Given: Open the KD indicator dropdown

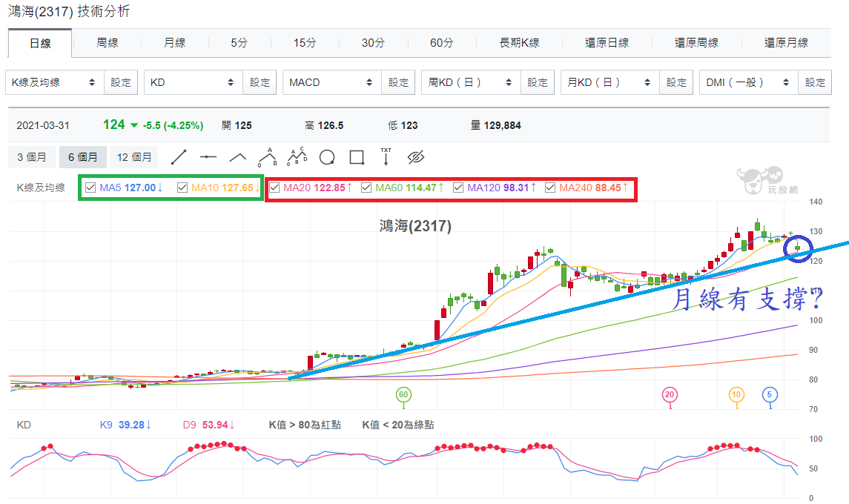Looking at the screenshot, I should click(193, 82).
